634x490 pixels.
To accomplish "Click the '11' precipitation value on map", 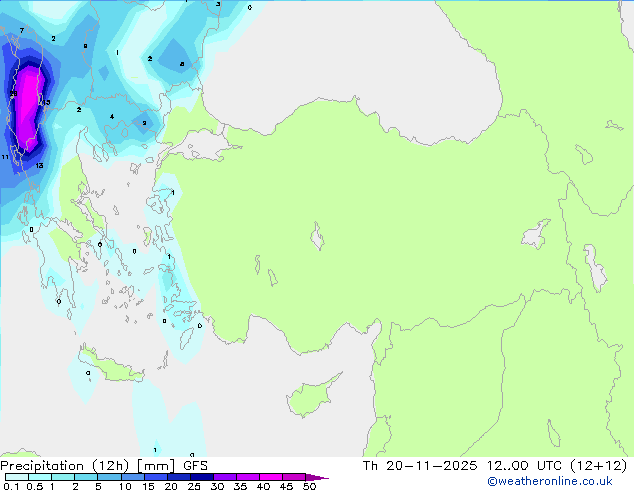I will point(5,157).
